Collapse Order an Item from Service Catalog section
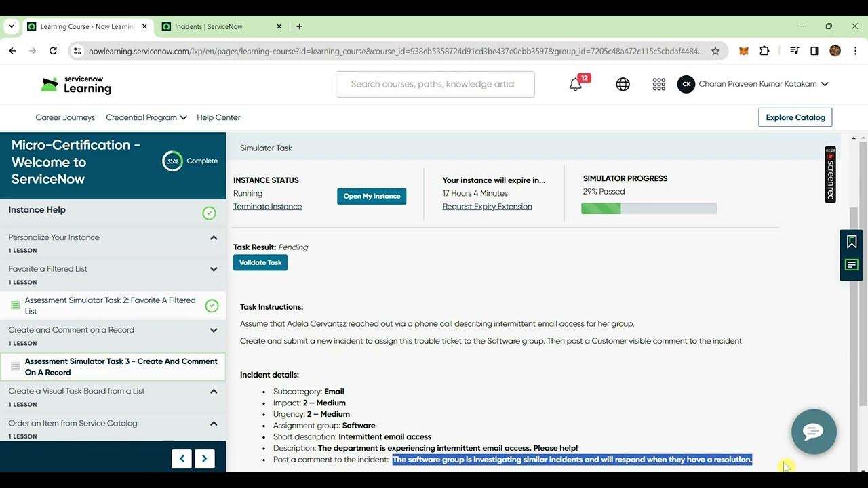The width and height of the screenshot is (868, 488). click(214, 424)
